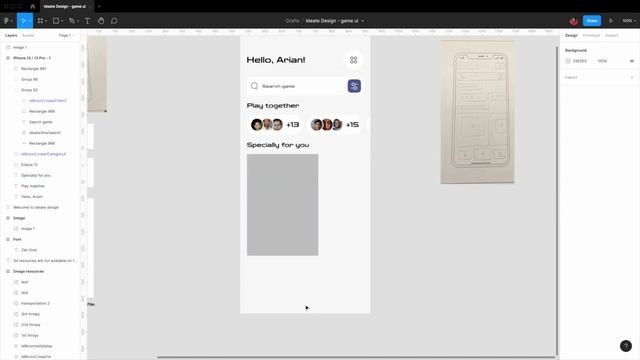Open the shape tools dropdown arrow

point(62,21)
